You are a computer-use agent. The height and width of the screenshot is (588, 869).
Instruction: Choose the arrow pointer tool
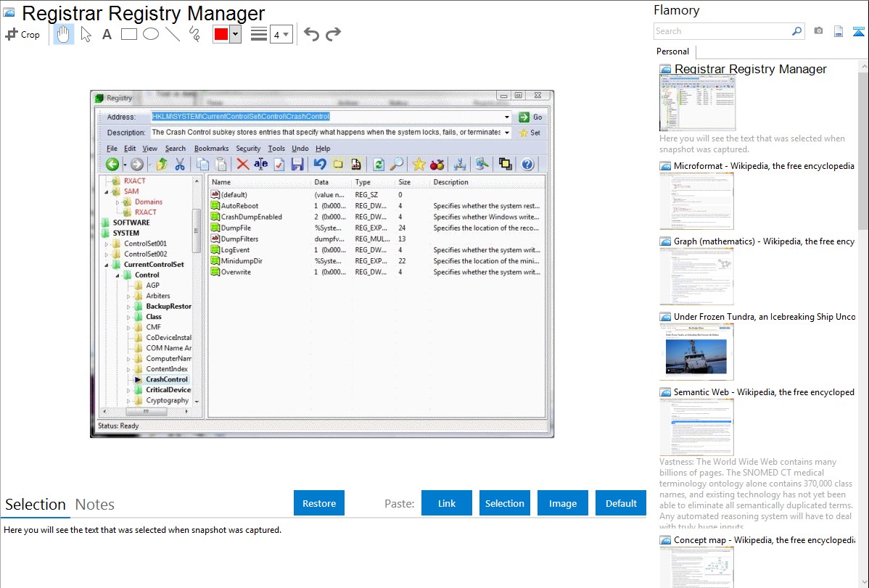click(86, 34)
